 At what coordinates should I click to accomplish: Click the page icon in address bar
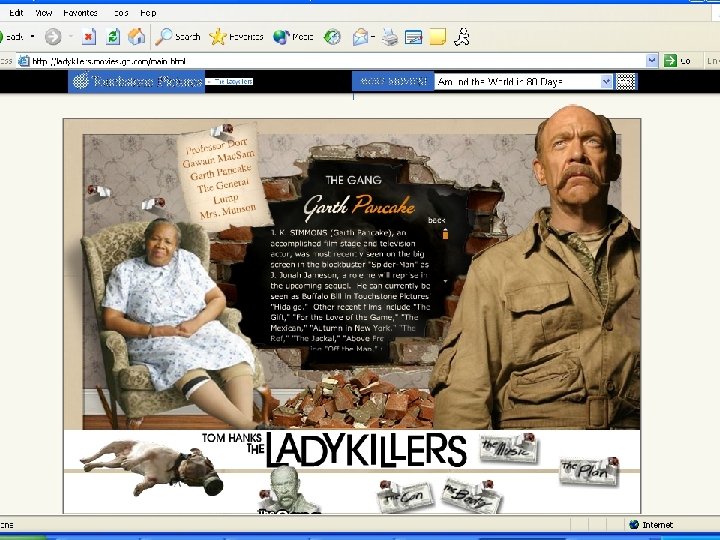24,61
